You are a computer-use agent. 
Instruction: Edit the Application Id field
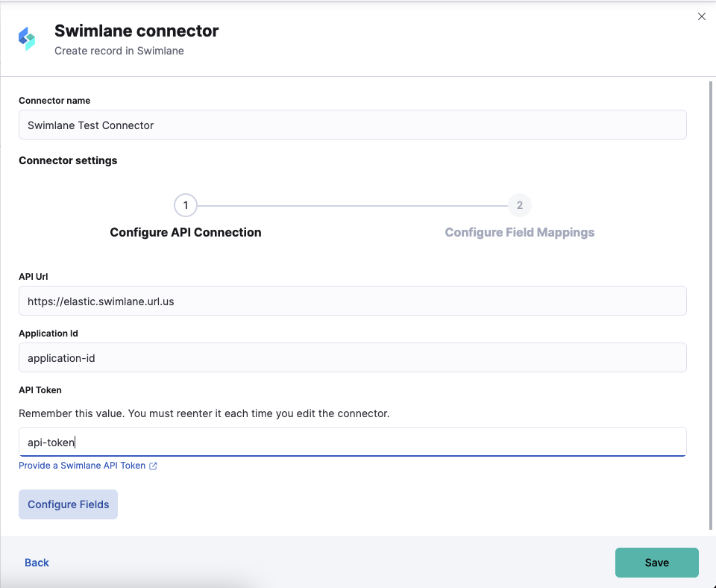[x=352, y=357]
